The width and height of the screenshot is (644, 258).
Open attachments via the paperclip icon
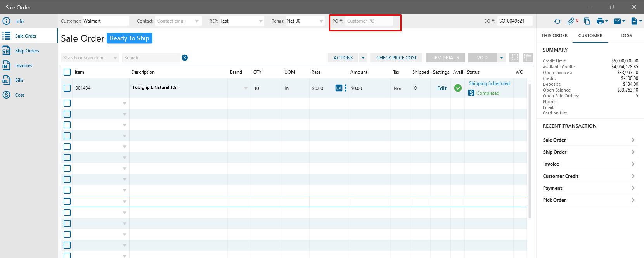coord(571,21)
